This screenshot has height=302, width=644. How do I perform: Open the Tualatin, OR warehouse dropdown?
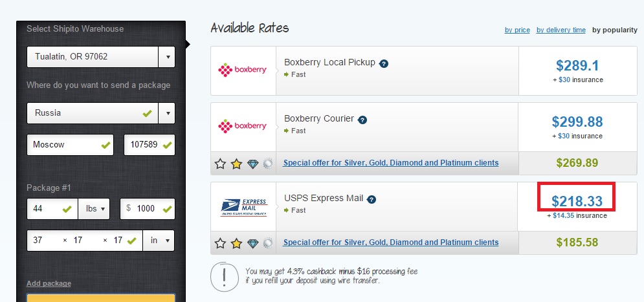click(101, 57)
